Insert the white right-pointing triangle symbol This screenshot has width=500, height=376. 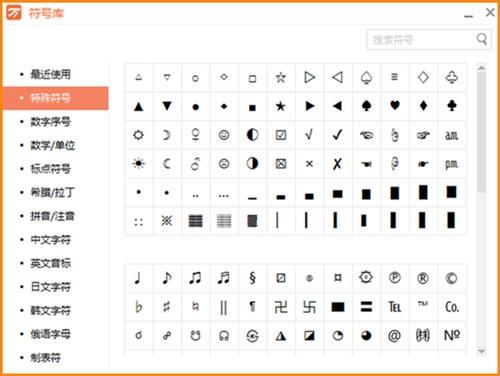coord(309,78)
